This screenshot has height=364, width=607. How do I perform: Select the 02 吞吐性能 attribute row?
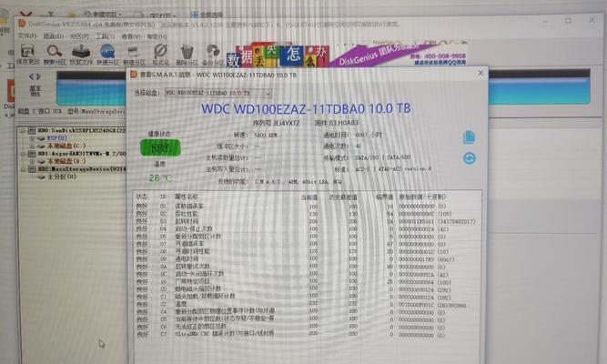[306, 214]
